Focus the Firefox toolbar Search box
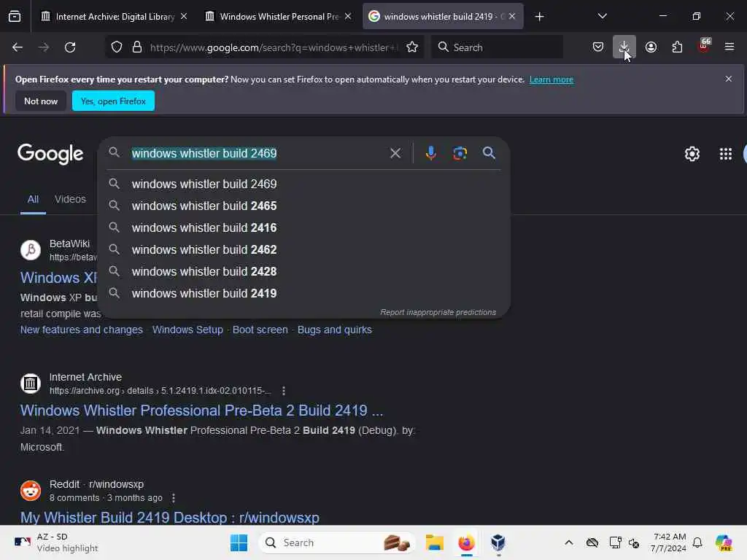The height and width of the screenshot is (560, 747). 497,47
